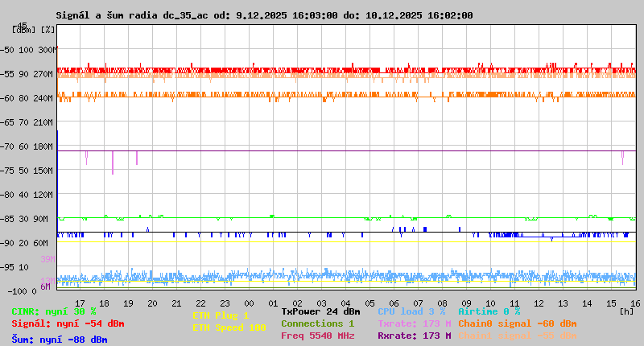The height and width of the screenshot is (346, 644).
Task: Click the '[h]' time axis unit label
Action: pyautogui.click(x=626, y=312)
